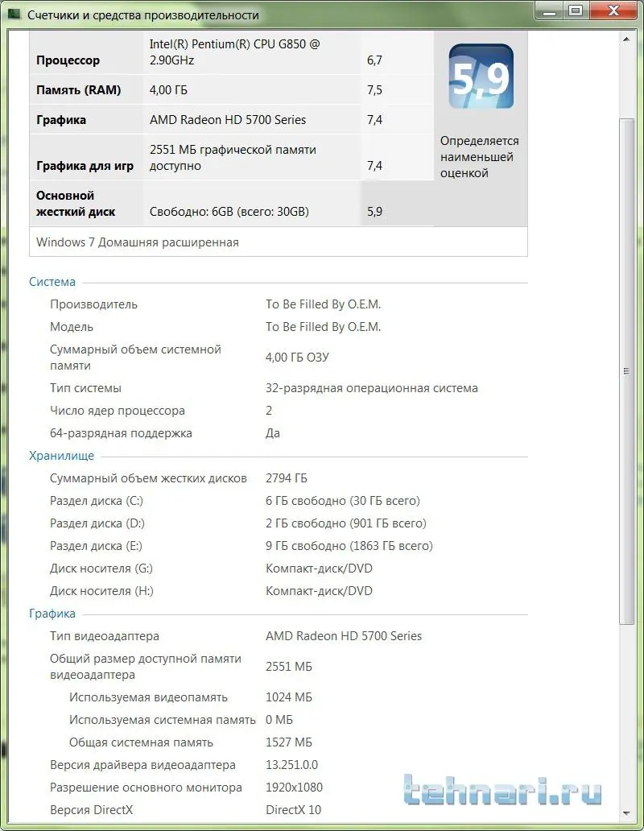
Task: Click the Разрешение основного монитора 1920x1080 value
Action: point(295,788)
